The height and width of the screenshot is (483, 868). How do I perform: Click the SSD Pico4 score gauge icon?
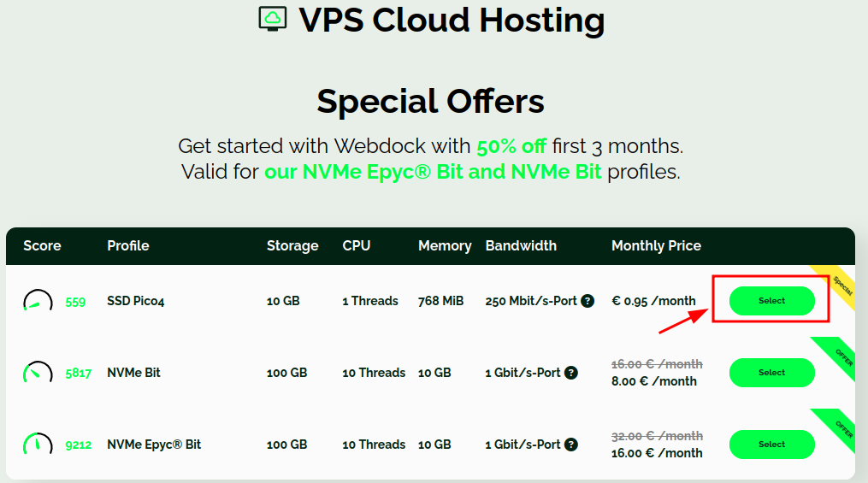[38, 302]
